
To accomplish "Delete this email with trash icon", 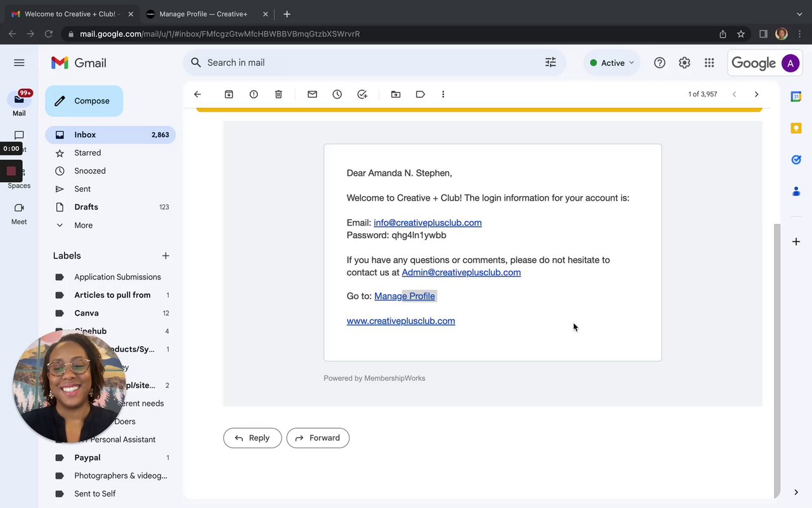I will 278,94.
